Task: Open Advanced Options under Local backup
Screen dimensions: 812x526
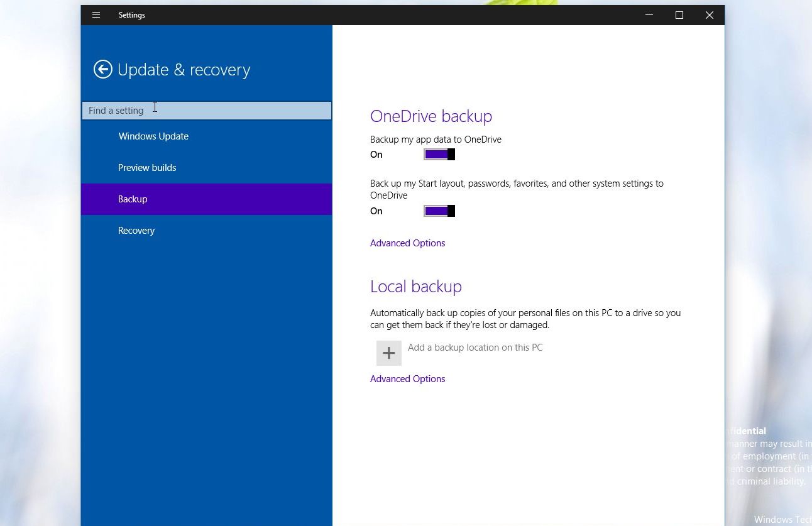Action: tap(407, 379)
